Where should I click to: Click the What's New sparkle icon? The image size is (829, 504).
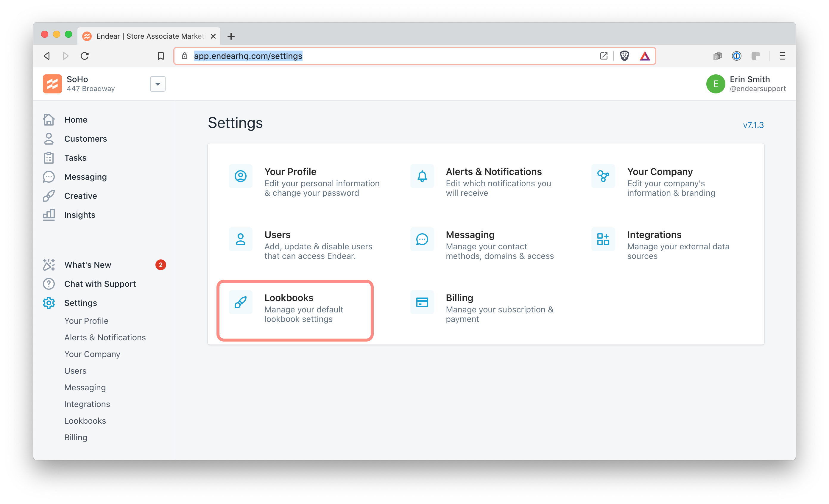pyautogui.click(x=49, y=264)
